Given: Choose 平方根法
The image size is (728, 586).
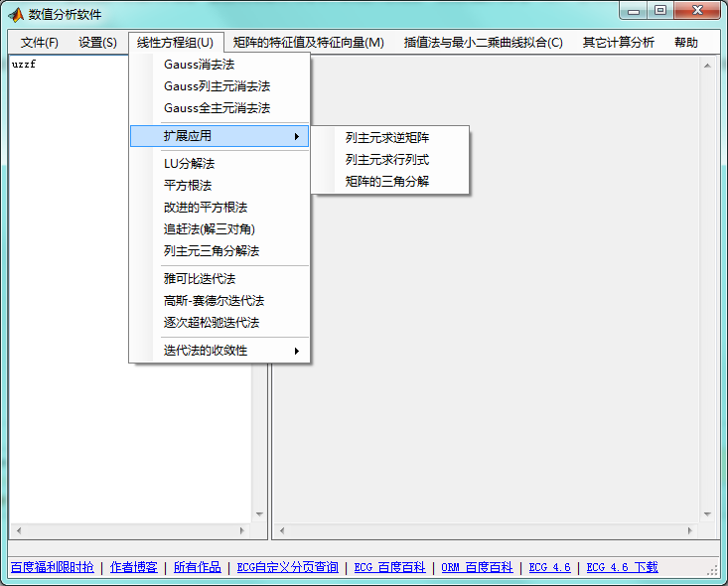Looking at the screenshot, I should coord(219,186).
